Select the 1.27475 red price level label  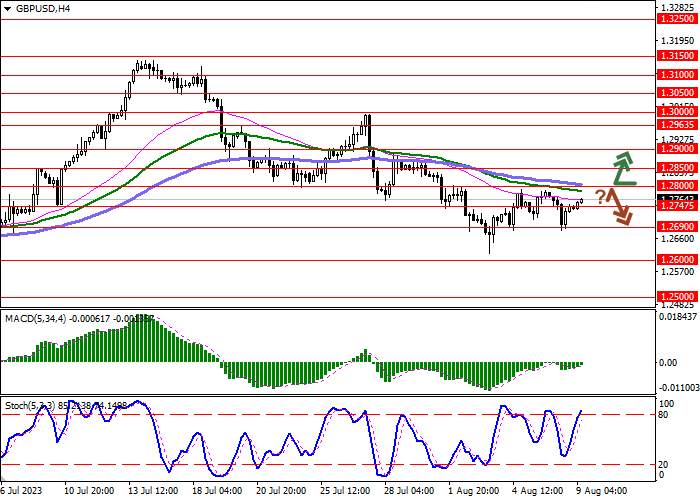pyautogui.click(x=678, y=206)
